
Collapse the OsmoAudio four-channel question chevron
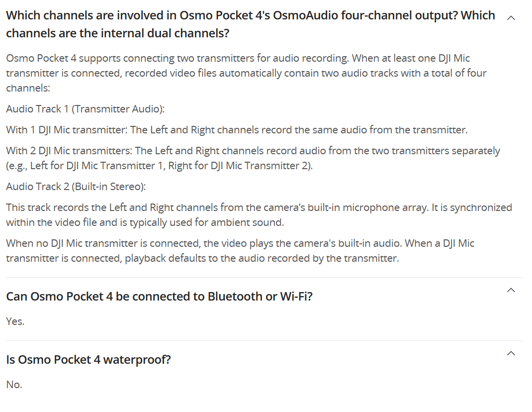click(x=511, y=18)
